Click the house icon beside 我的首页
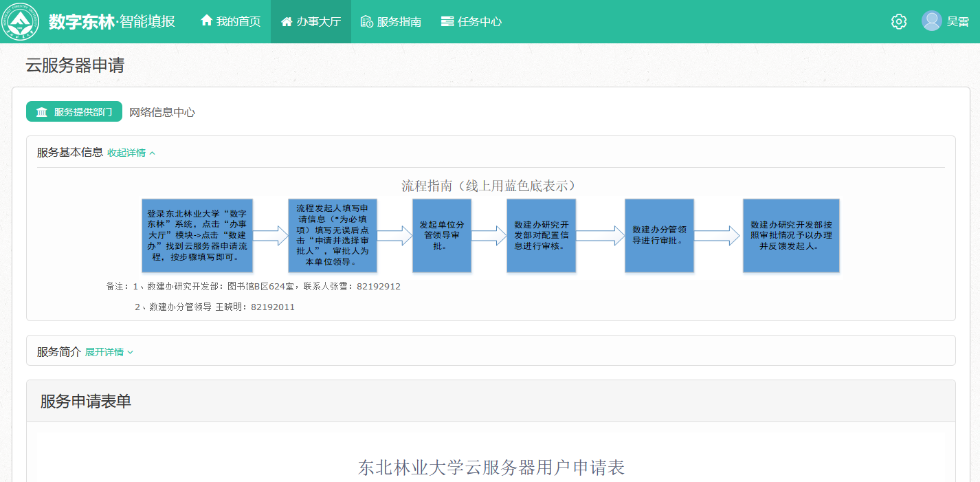The image size is (980, 482). [x=206, y=21]
